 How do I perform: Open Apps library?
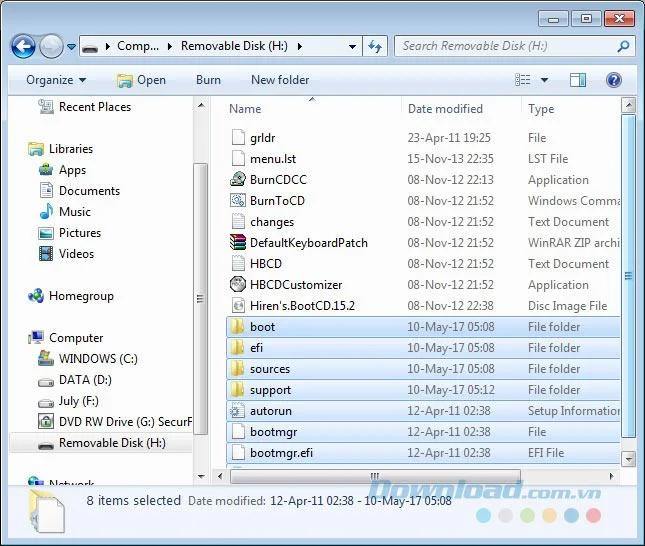[62, 170]
